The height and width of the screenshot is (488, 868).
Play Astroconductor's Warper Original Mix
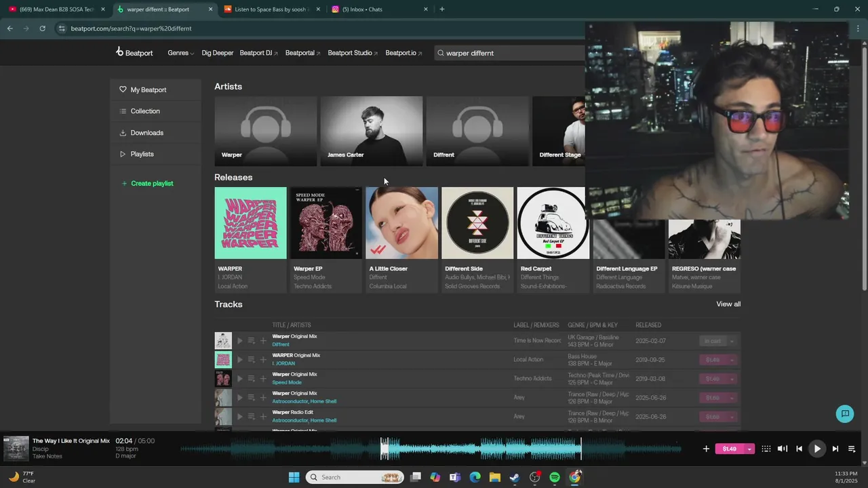[239, 398]
